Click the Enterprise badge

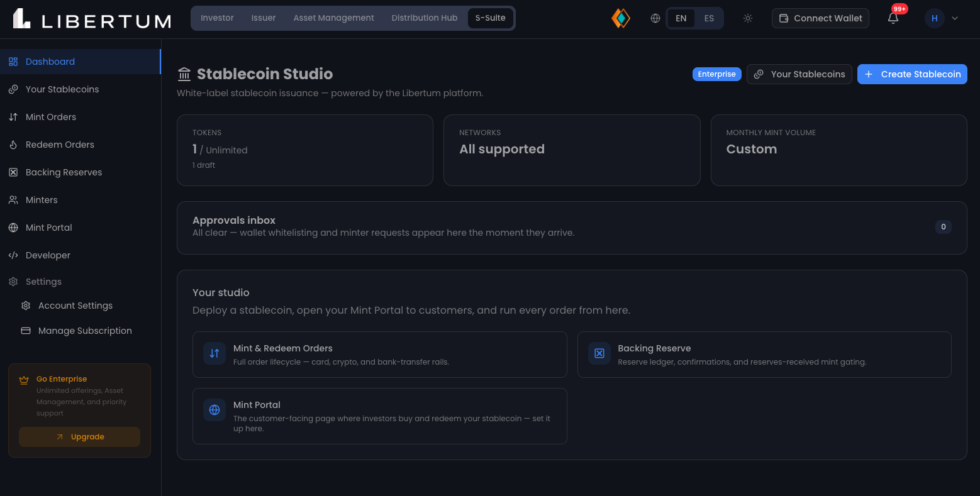(716, 74)
